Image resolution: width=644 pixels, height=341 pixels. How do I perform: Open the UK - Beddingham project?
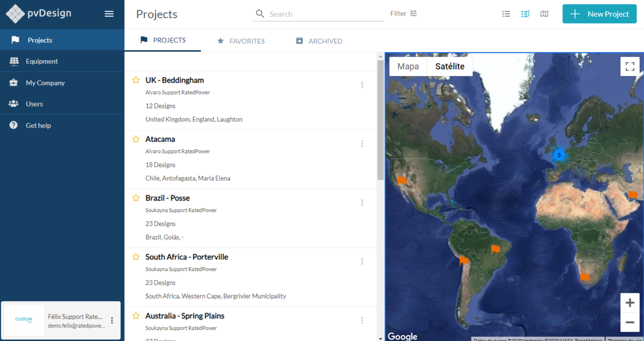[175, 80]
